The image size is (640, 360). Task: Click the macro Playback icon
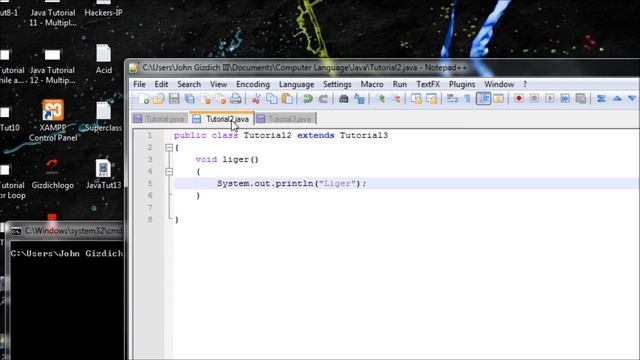[550, 99]
